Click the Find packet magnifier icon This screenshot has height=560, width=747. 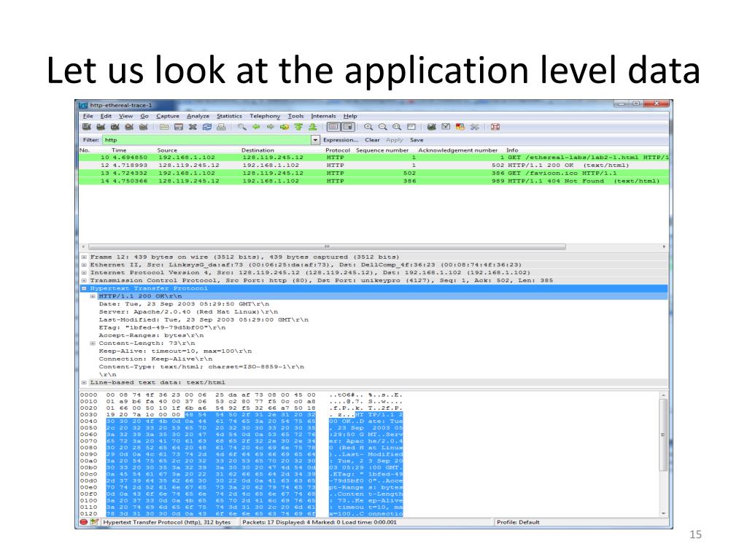tap(241, 128)
